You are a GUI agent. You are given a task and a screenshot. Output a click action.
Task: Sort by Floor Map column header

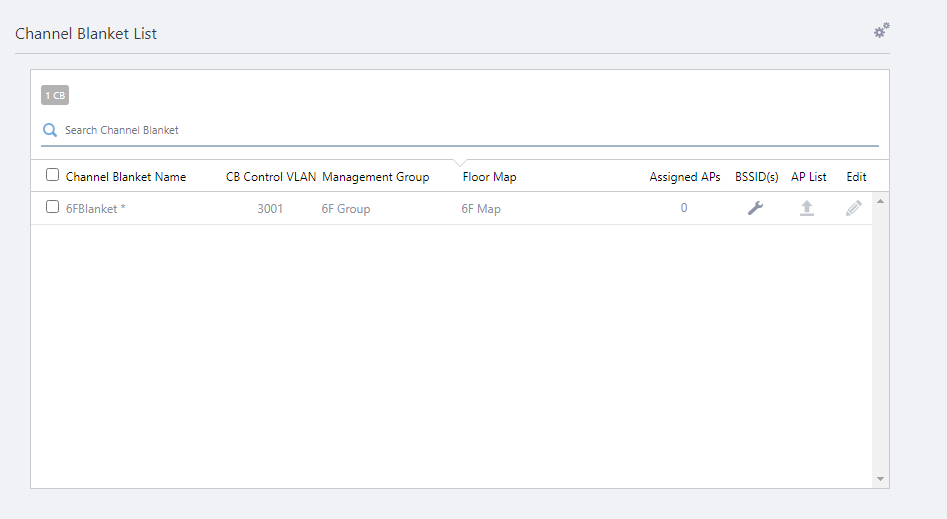pyautogui.click(x=489, y=177)
